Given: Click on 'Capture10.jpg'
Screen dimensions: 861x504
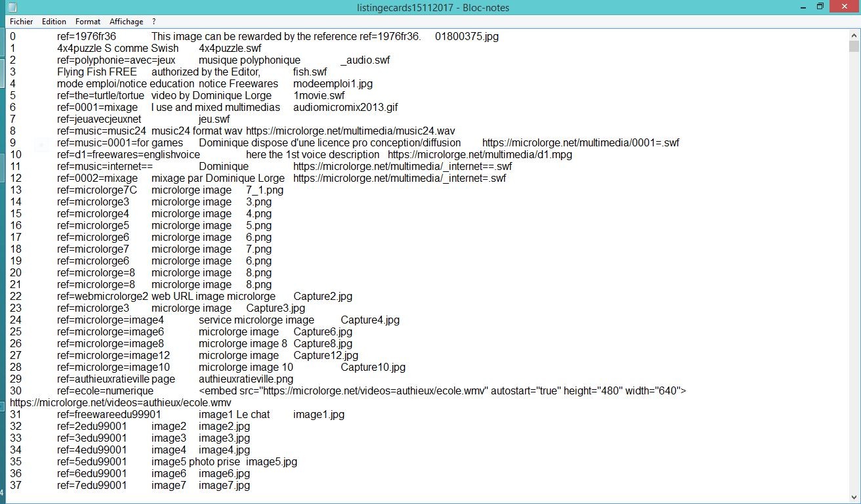Looking at the screenshot, I should [x=373, y=367].
